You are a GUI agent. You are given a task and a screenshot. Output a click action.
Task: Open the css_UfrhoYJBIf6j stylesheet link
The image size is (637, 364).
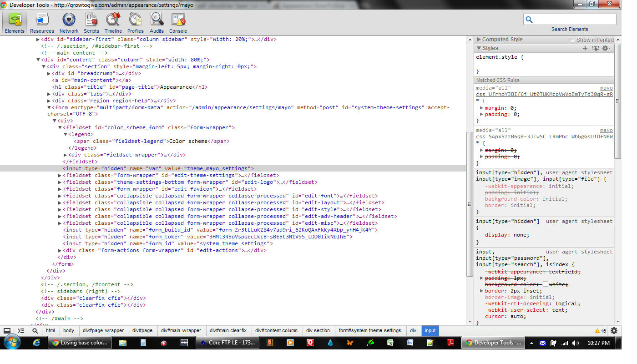pos(544,94)
